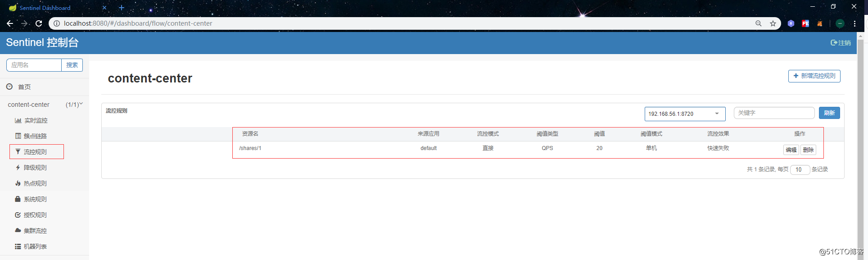Collapse the content-center app tree

pos(44,105)
